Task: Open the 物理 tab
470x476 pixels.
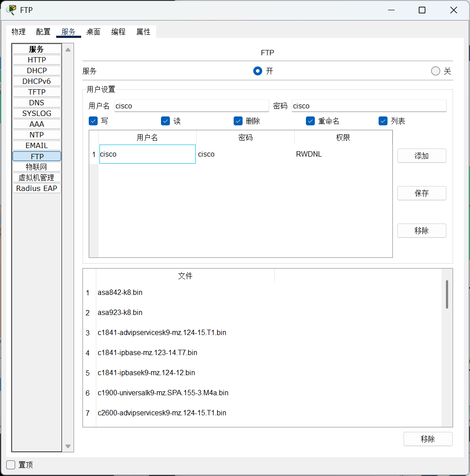Action: coord(19,32)
